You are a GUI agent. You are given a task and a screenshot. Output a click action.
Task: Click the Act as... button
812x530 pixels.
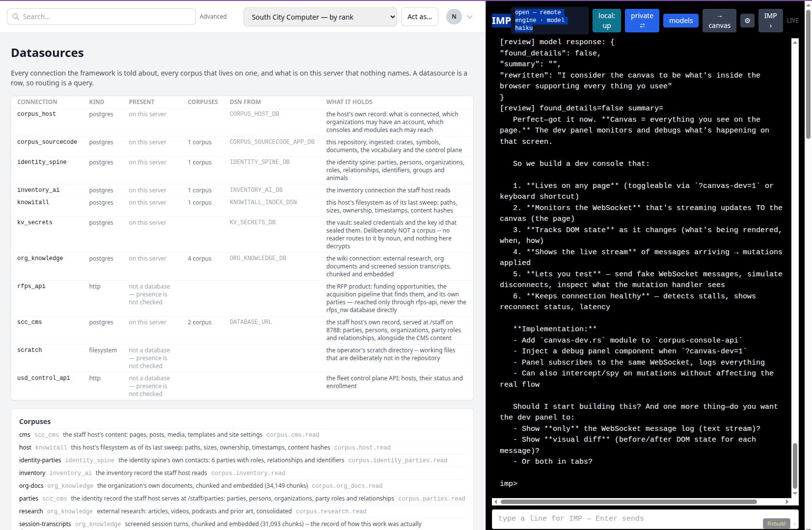click(420, 17)
